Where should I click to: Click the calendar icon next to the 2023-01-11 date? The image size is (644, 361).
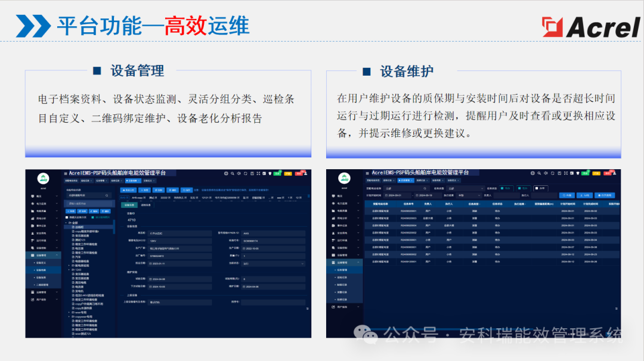pyautogui.click(x=151, y=263)
